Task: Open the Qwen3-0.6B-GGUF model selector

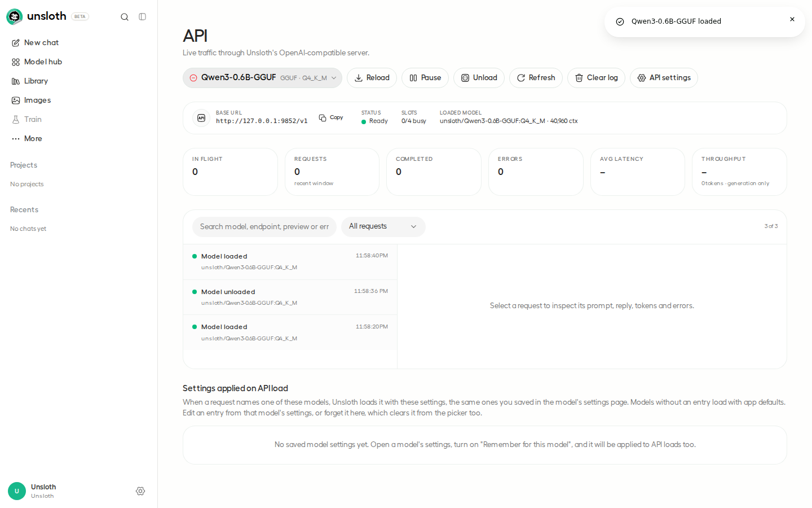Action: coord(262,78)
